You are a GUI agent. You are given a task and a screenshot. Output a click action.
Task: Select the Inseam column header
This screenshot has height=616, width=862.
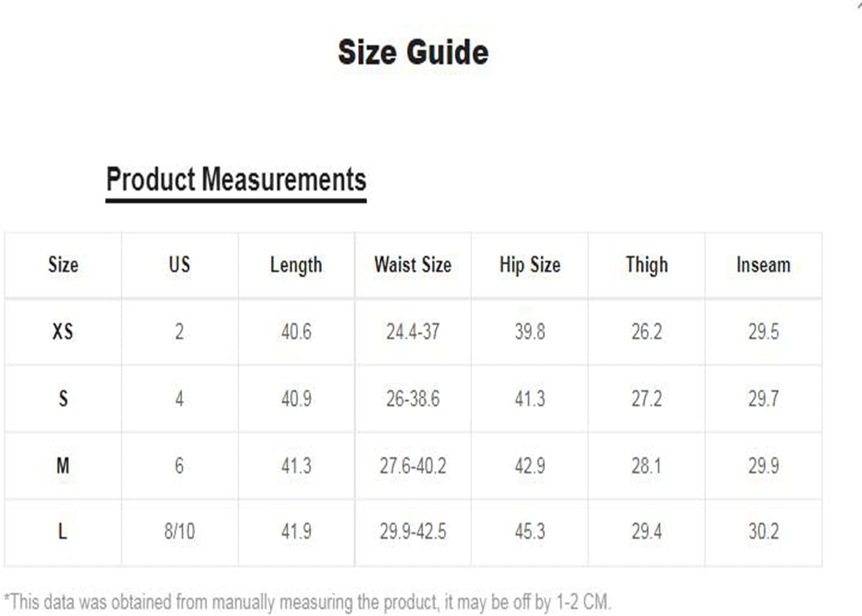point(763,265)
